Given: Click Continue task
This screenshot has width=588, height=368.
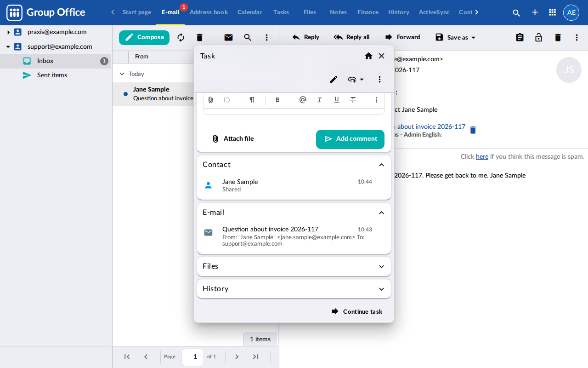Looking at the screenshot, I should pos(357,311).
